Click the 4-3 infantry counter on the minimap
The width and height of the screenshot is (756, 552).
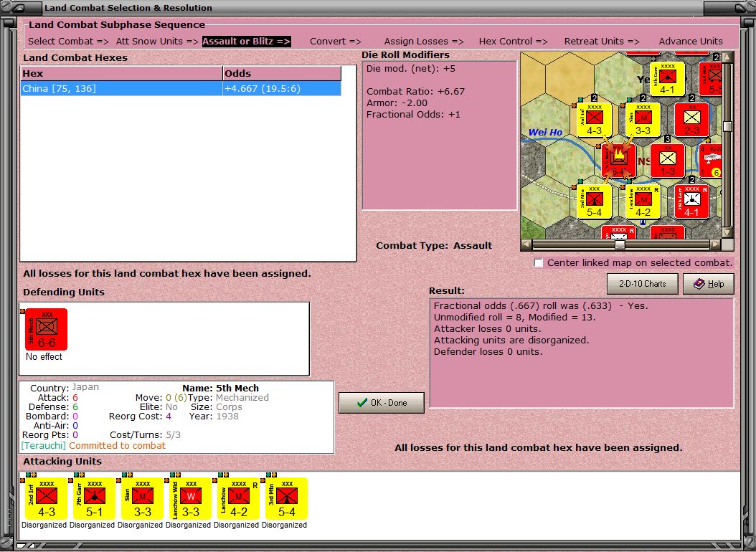pyautogui.click(x=594, y=120)
